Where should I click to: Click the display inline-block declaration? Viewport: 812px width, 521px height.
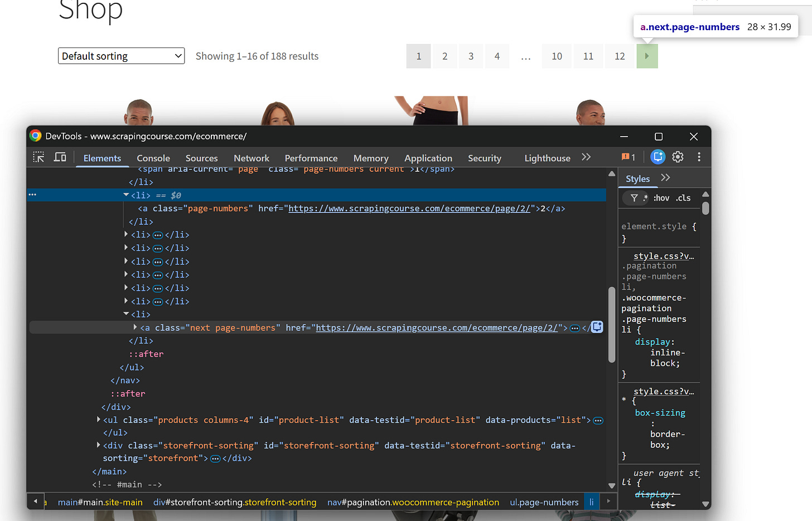pyautogui.click(x=660, y=352)
